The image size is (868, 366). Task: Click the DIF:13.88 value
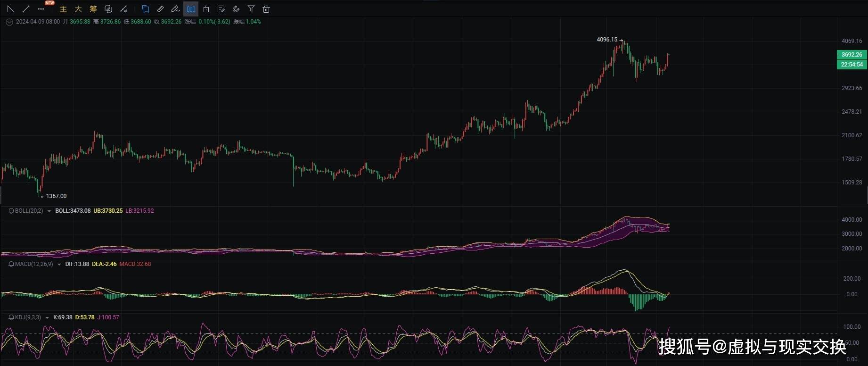click(77, 264)
